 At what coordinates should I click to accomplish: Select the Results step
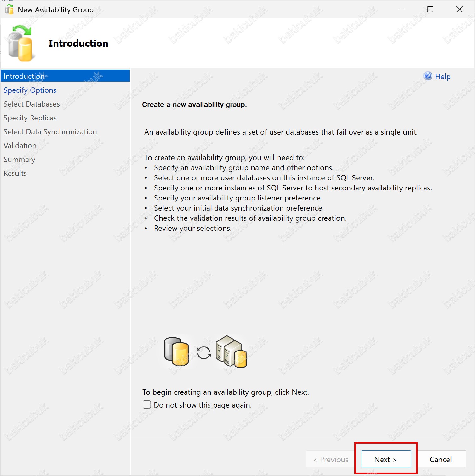click(15, 173)
